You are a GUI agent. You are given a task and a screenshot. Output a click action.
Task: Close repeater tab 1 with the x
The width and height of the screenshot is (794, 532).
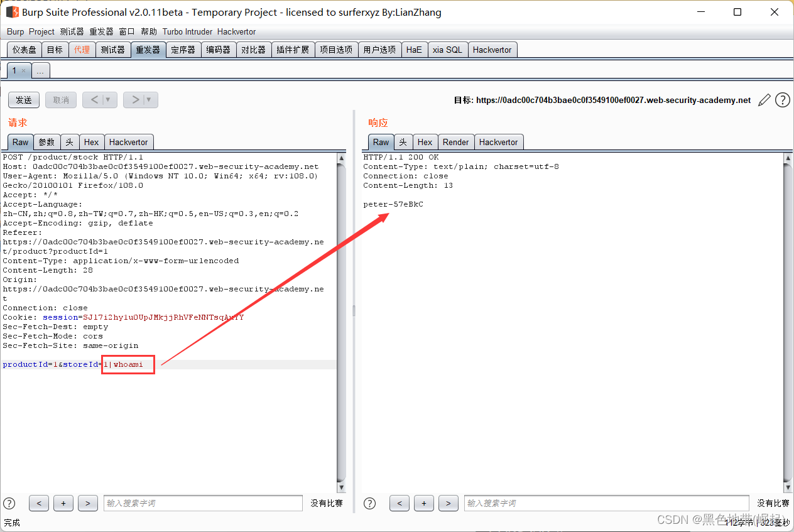tap(23, 70)
